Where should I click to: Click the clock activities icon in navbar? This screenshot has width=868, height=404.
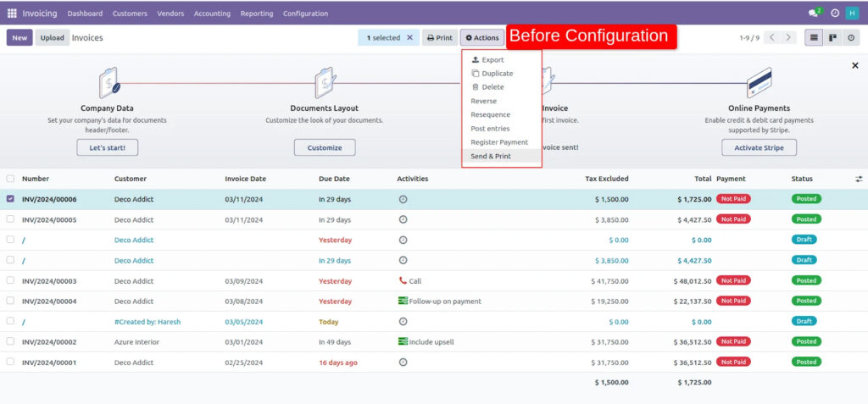[835, 14]
